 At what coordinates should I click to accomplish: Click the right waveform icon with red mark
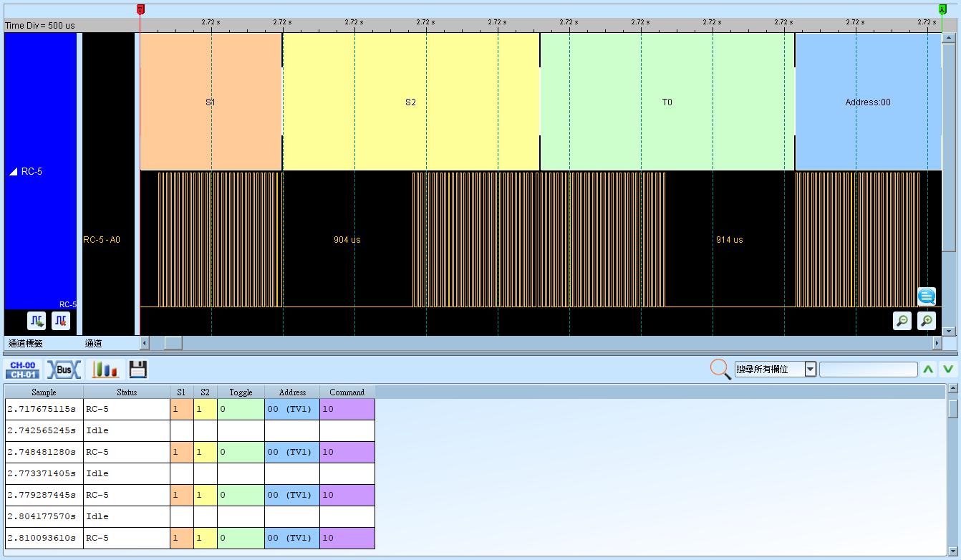pyautogui.click(x=61, y=321)
